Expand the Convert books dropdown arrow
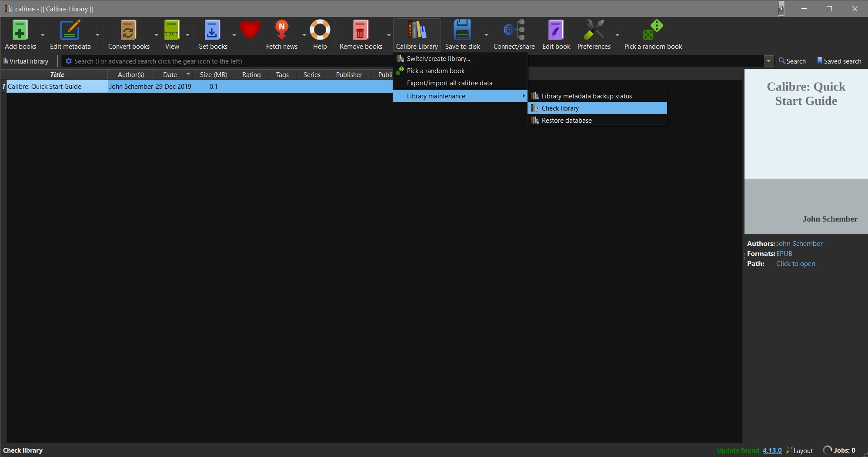The height and width of the screenshot is (457, 868). click(x=156, y=35)
